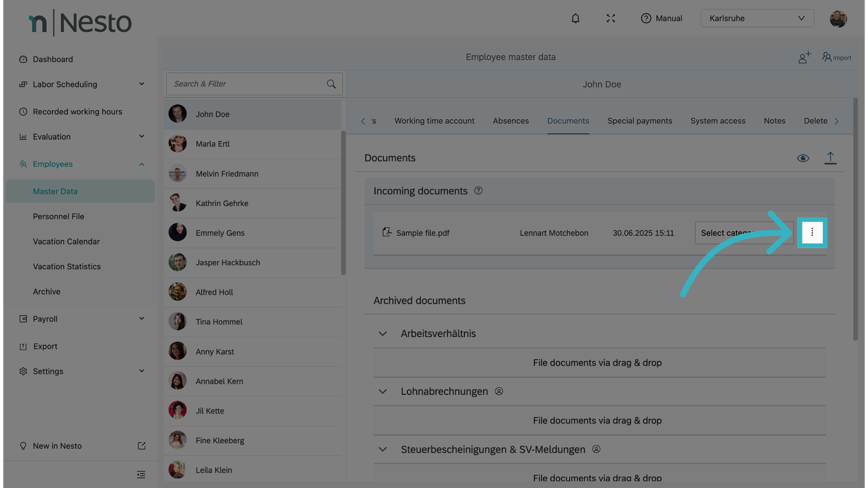Go to Personnel File in sidebar
The image size is (868, 488).
point(58,216)
